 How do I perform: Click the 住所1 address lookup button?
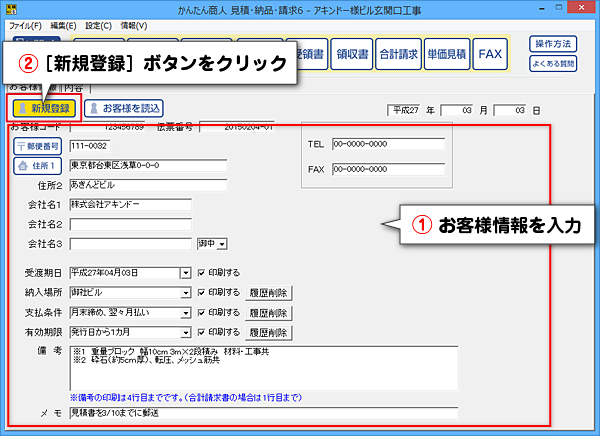click(35, 166)
